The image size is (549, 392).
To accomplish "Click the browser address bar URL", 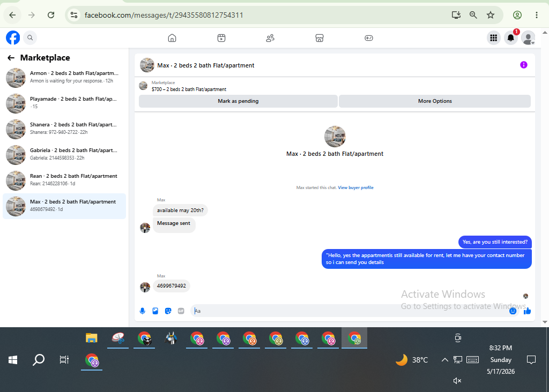I will coord(164,15).
